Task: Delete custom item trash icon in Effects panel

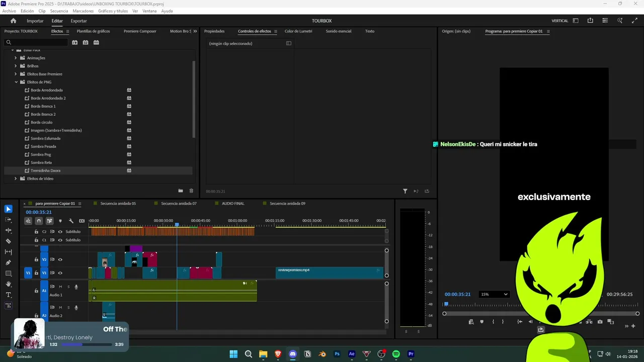Action: 191,191
